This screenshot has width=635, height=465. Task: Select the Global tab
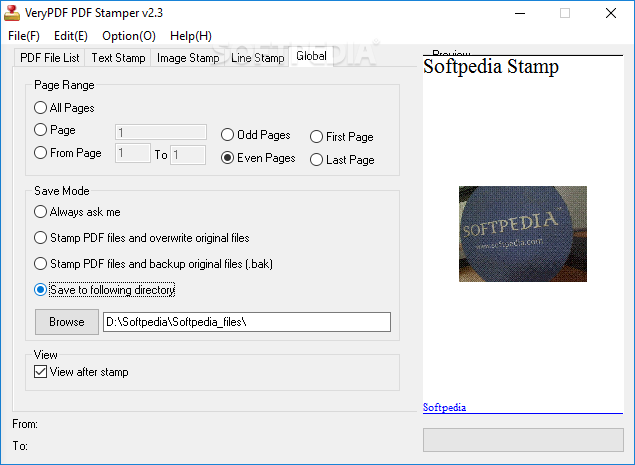pyautogui.click(x=311, y=56)
